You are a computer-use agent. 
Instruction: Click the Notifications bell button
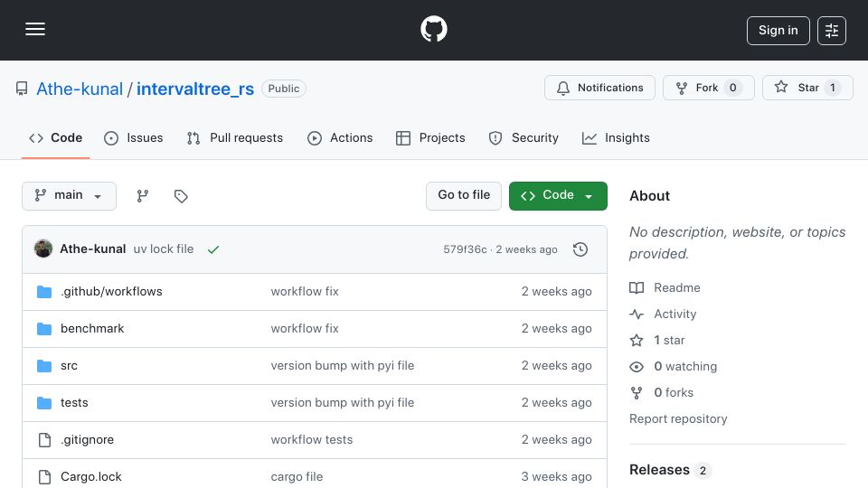click(x=599, y=88)
